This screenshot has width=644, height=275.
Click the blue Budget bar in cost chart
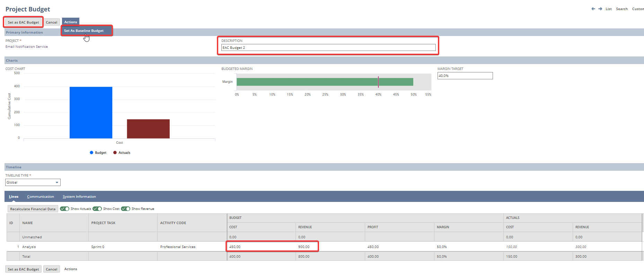[91, 113]
